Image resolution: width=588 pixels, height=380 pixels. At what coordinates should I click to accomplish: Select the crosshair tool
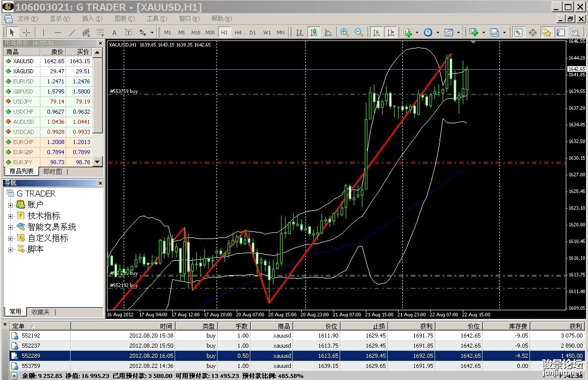point(27,32)
